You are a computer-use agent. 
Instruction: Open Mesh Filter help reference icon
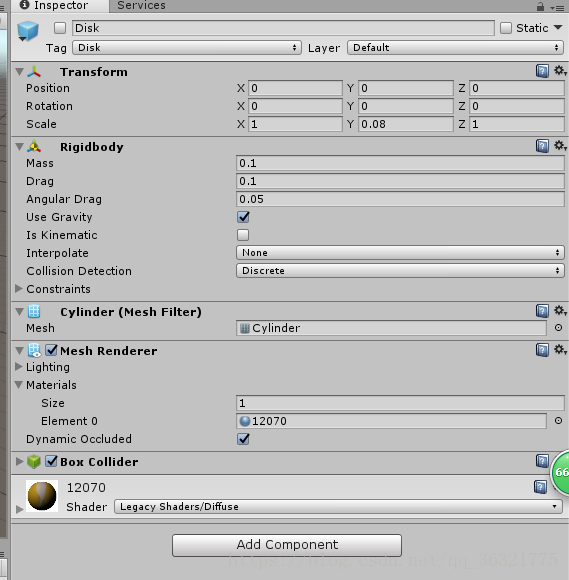pos(542,311)
